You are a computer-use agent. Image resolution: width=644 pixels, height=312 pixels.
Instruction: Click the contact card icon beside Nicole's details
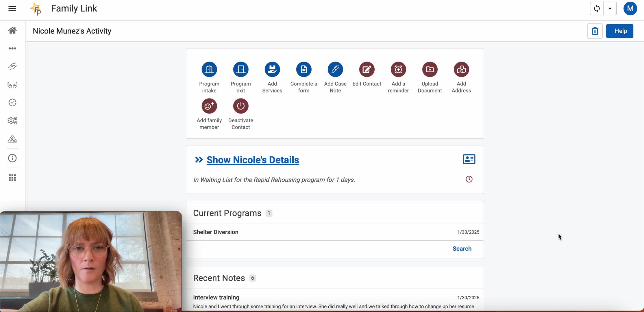(469, 159)
